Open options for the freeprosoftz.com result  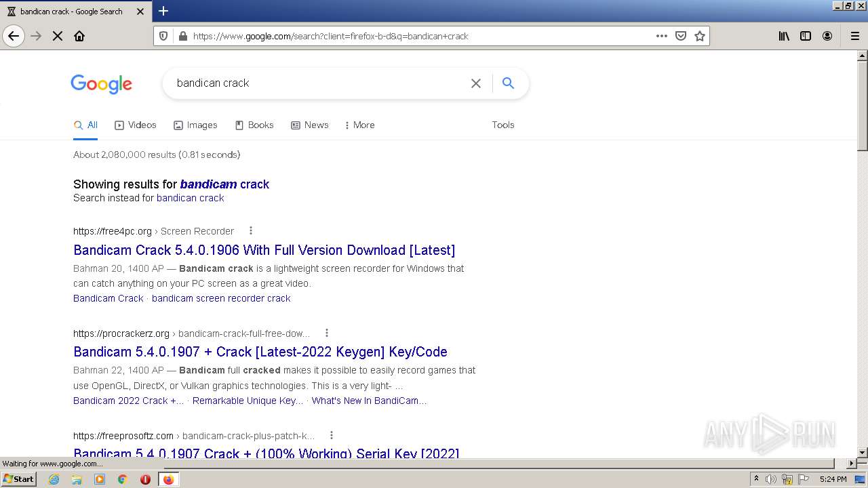pyautogui.click(x=332, y=435)
